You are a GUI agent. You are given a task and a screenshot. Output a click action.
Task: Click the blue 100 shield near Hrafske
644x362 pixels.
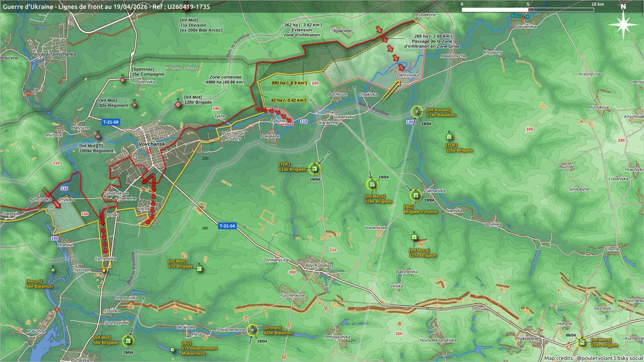54,239
